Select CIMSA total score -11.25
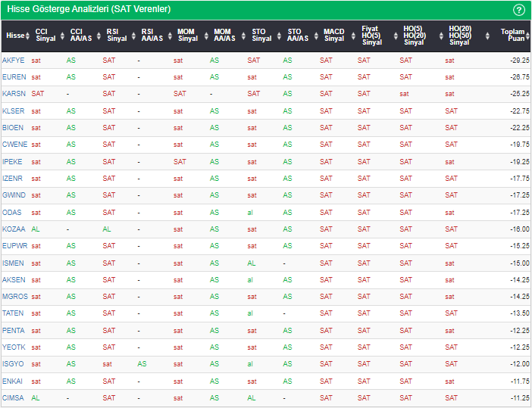This screenshot has width=532, height=408. point(519,398)
